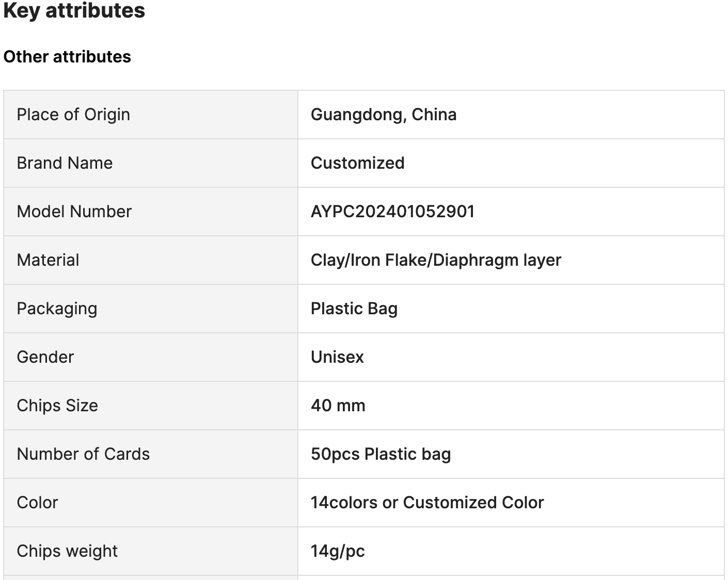Select the Place of Origin label

[x=73, y=115]
